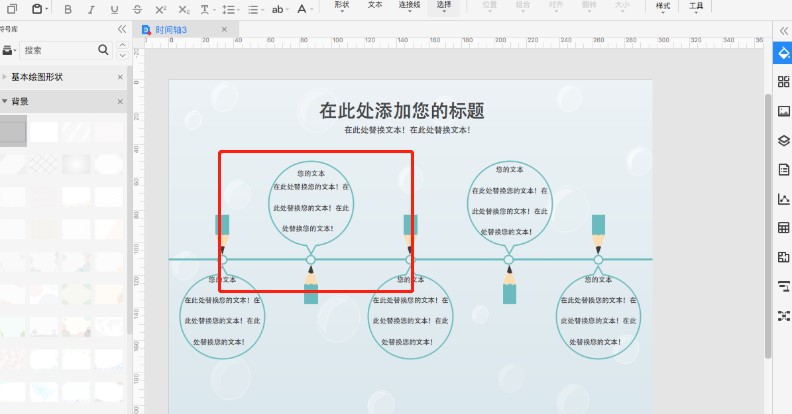Close the 背景 category
Screen dimensions: 792x414
120,101
